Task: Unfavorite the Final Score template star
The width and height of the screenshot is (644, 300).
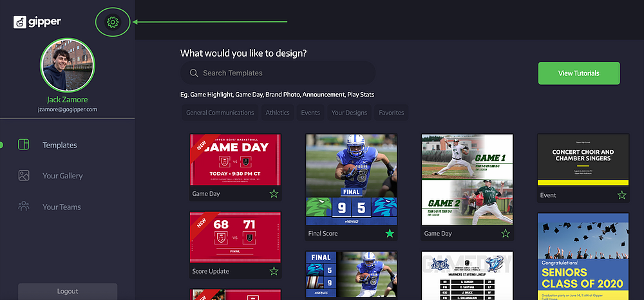Action: (390, 234)
